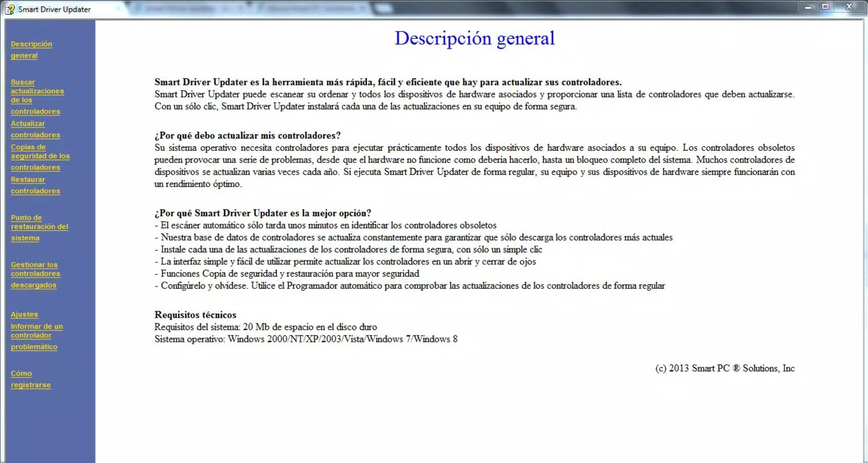Click the "Requisitos técnicos" heading
The width and height of the screenshot is (868, 463).
click(196, 315)
